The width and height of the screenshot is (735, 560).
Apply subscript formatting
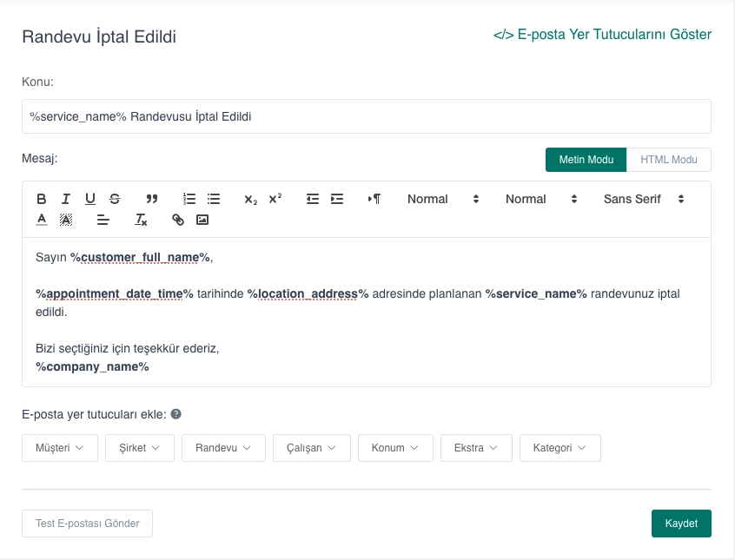(x=250, y=200)
